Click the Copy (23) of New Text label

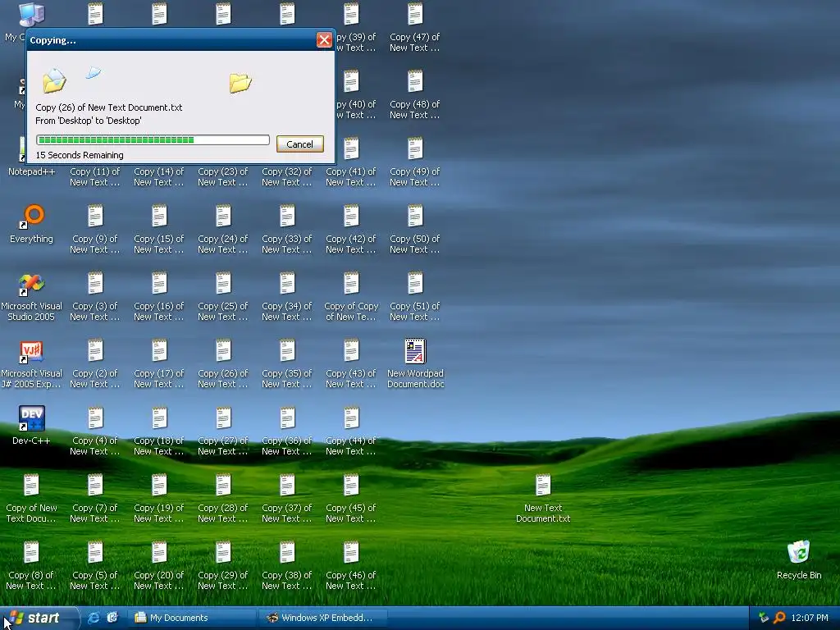tap(223, 177)
